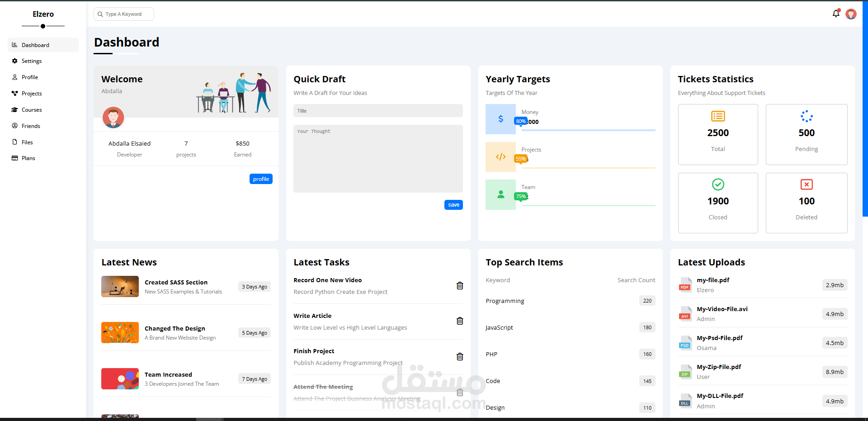Click the Pending tickets dotted-circle icon
The width and height of the screenshot is (868, 421).
(x=807, y=116)
